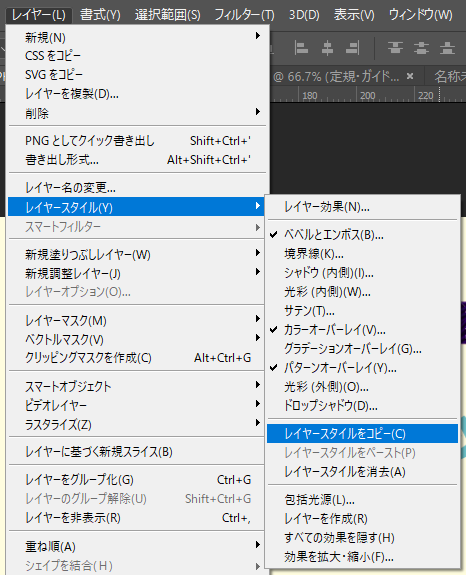Click the distribute top edges icon
The width and height of the screenshot is (466, 575).
pos(395,48)
